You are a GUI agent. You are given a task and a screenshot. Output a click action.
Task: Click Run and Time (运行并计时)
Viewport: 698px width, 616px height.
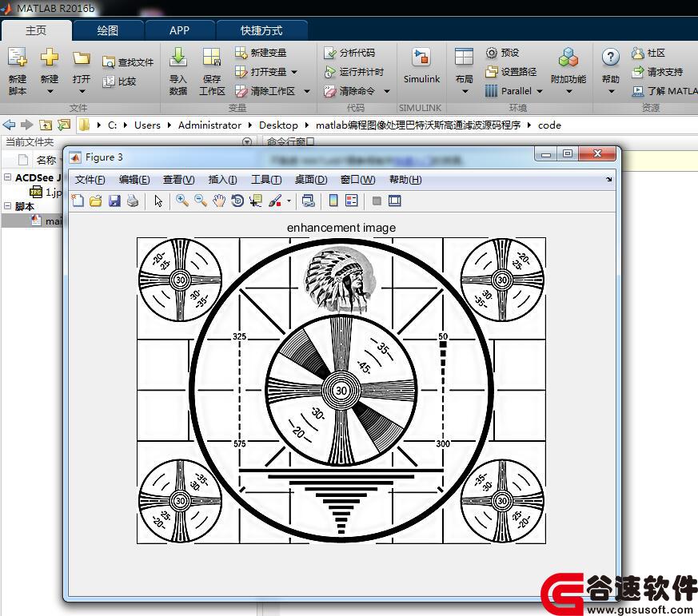point(354,72)
